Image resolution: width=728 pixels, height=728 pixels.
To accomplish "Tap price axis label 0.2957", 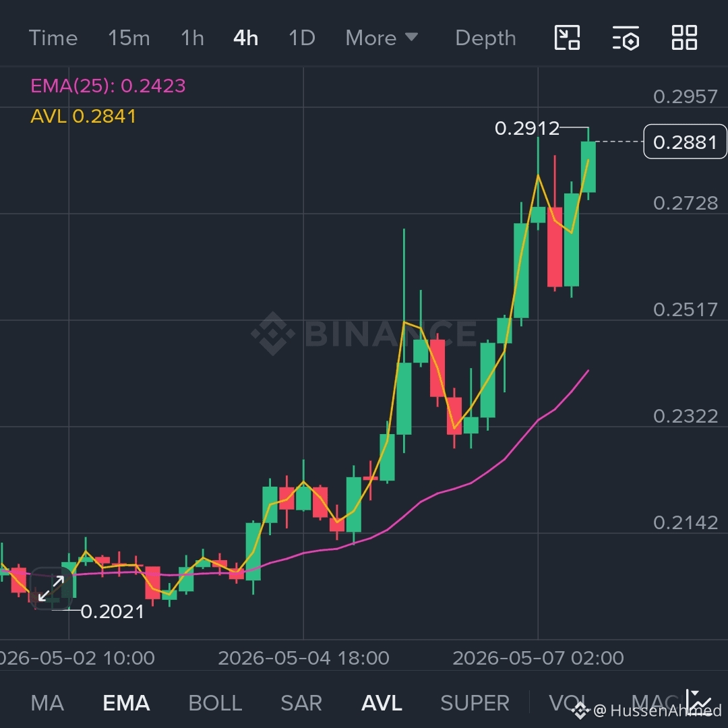I will tap(686, 96).
